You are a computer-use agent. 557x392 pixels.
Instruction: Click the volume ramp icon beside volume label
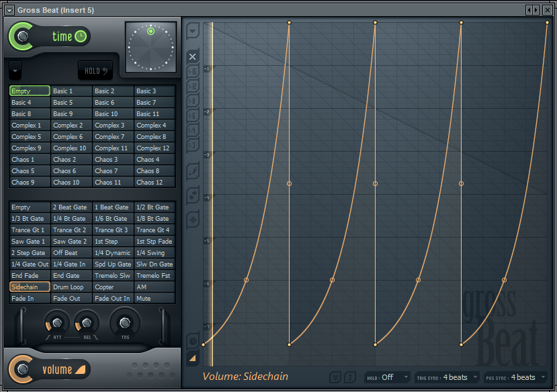point(81,369)
